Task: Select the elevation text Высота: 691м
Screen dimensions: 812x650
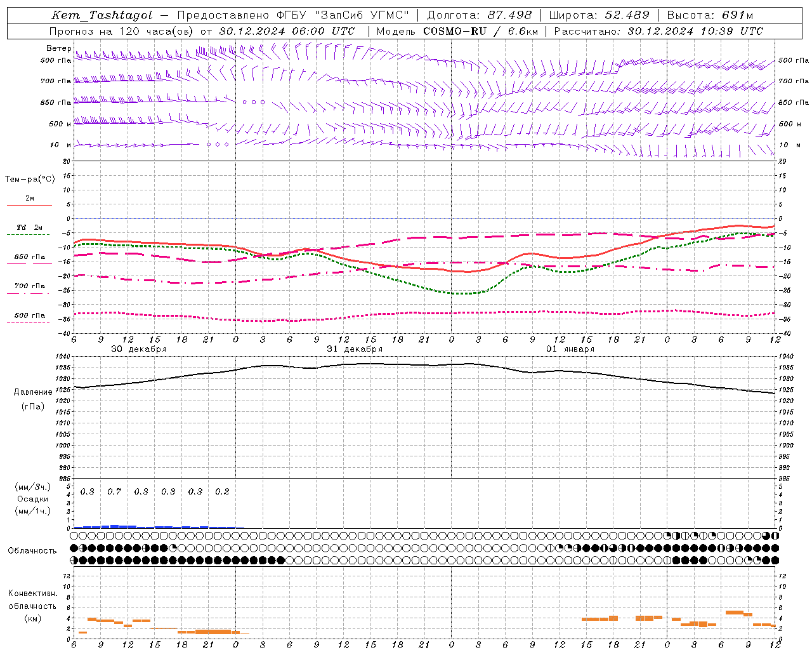Action: [709, 16]
